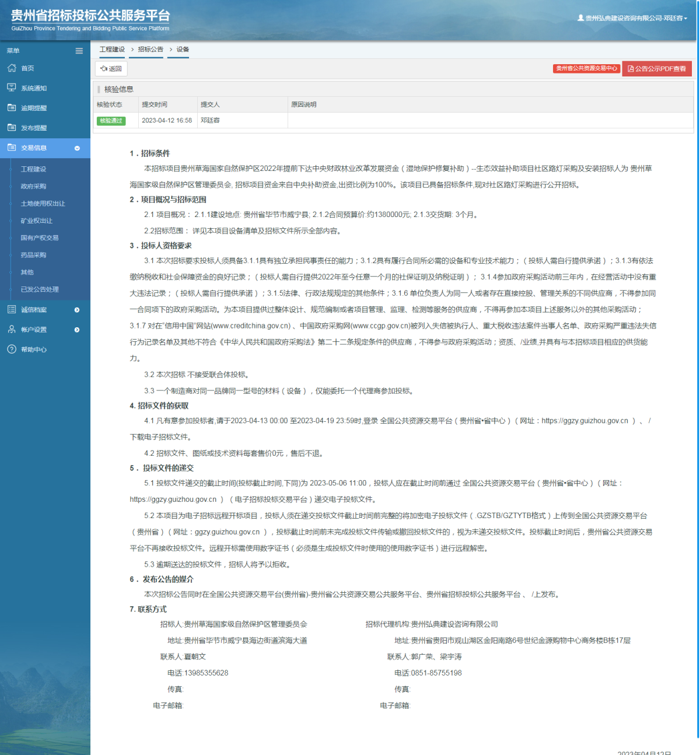Click the 发布提醒 publish reminder icon
This screenshot has height=755, width=700.
pyautogui.click(x=12, y=127)
